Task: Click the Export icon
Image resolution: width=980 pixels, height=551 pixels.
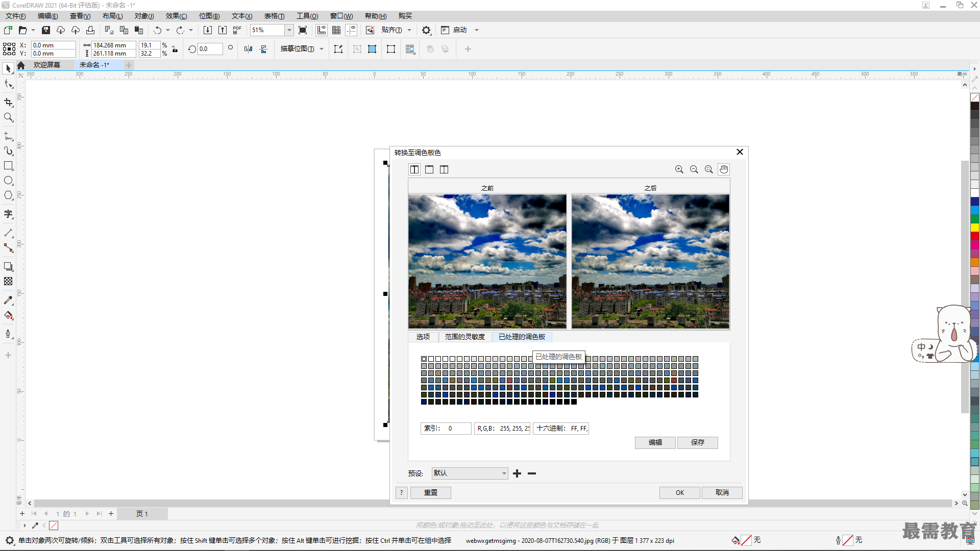Action: tap(223, 30)
